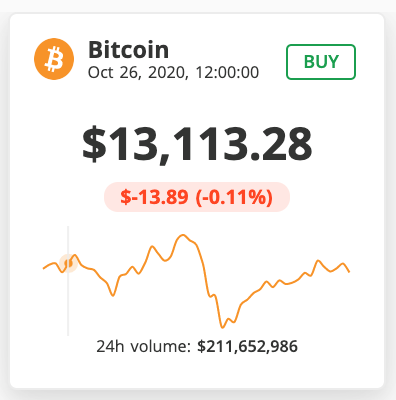The image size is (396, 400).
Task: Click the red $-13.89 (-0.11%) change badge
Action: coord(197,197)
